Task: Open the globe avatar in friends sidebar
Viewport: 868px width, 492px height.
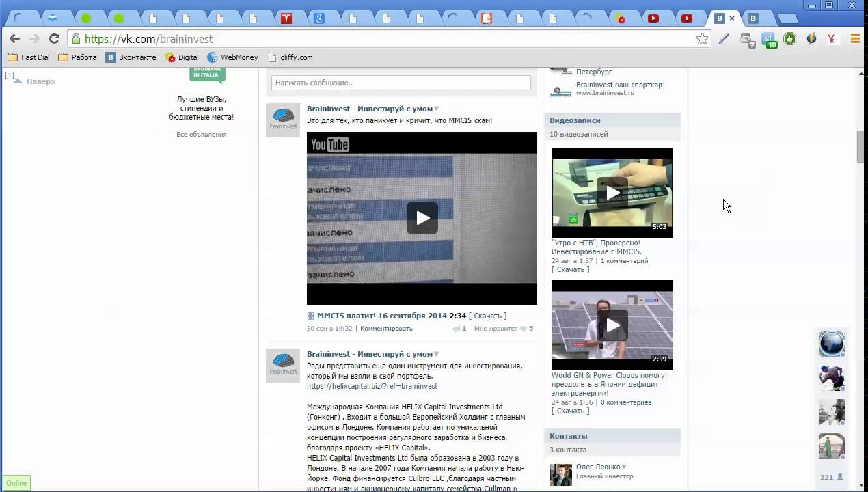Action: [832, 343]
